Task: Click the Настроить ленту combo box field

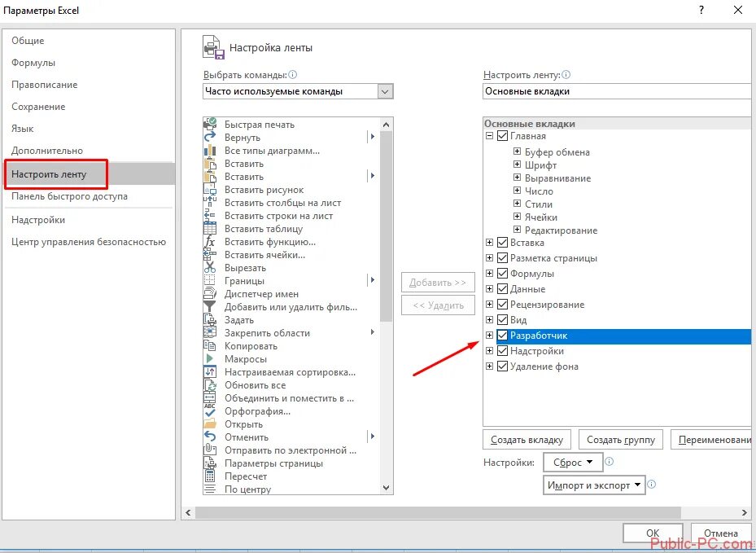Action: point(617,91)
